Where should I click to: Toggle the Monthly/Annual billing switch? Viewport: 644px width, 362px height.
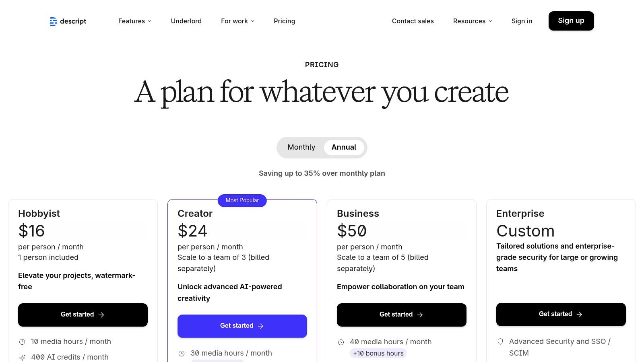pyautogui.click(x=322, y=147)
